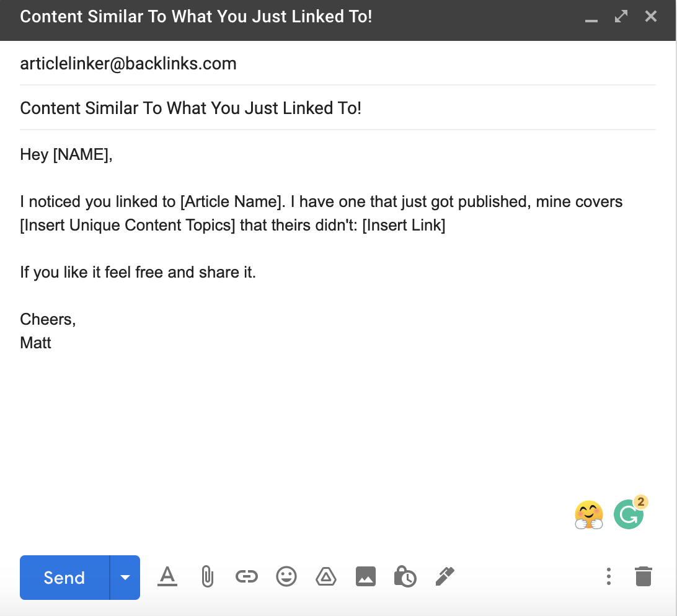
Task: Enable confidential mode for this email
Action: coord(405,576)
